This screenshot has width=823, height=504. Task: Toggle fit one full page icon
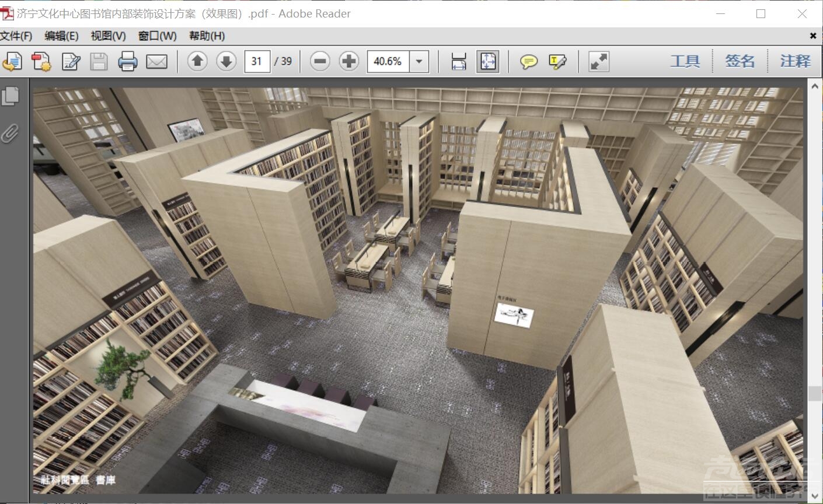point(488,61)
